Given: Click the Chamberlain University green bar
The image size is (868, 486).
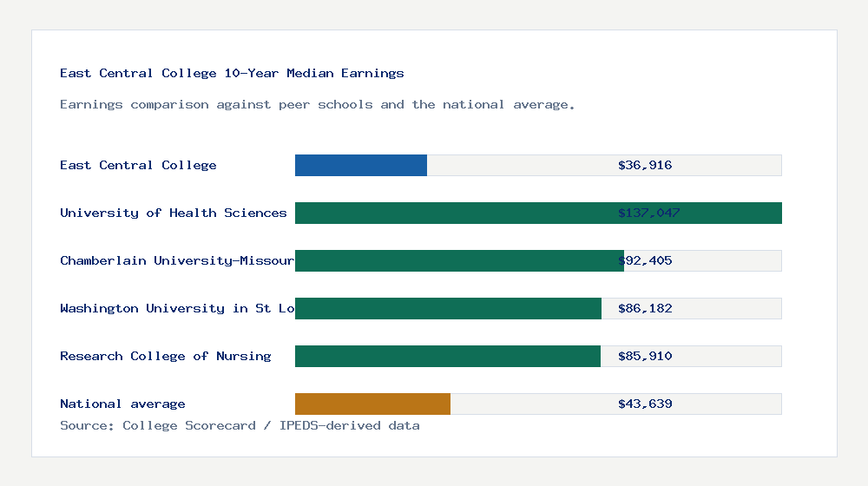Looking at the screenshot, I should point(459,260).
